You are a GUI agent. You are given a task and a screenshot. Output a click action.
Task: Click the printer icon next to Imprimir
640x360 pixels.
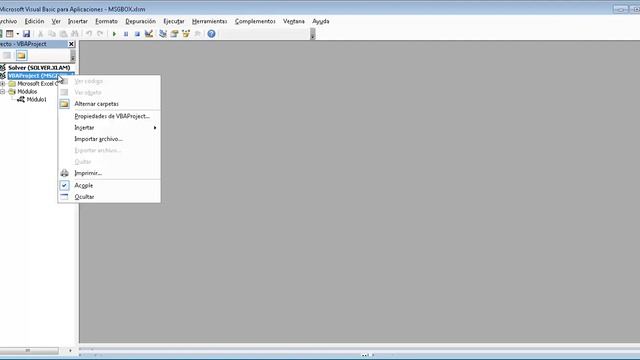click(x=64, y=173)
